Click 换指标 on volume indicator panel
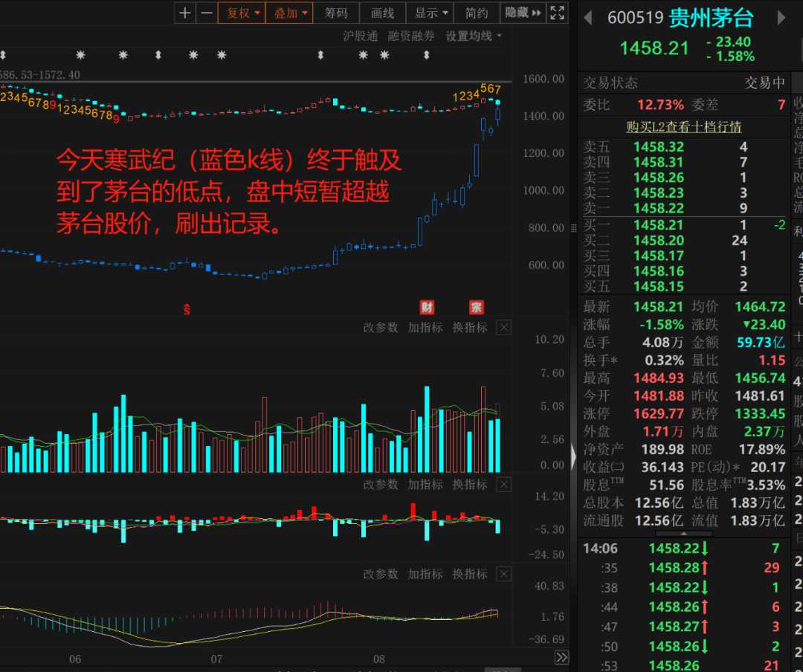The image size is (803, 672). pyautogui.click(x=470, y=328)
